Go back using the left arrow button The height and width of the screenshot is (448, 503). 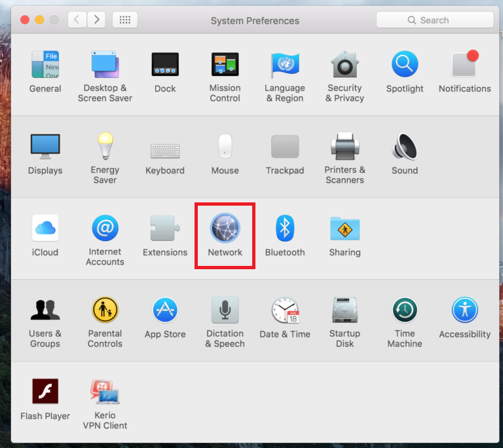(77, 20)
